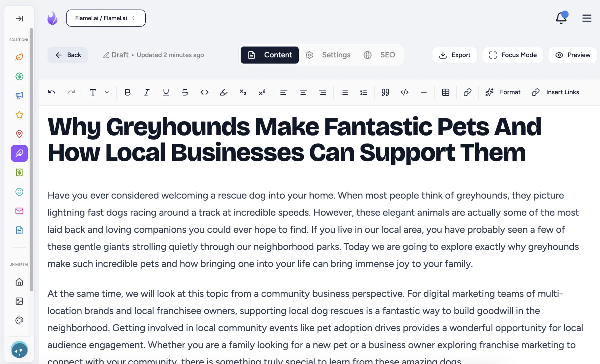
Task: Apply inline code formatting
Action: pos(204,92)
